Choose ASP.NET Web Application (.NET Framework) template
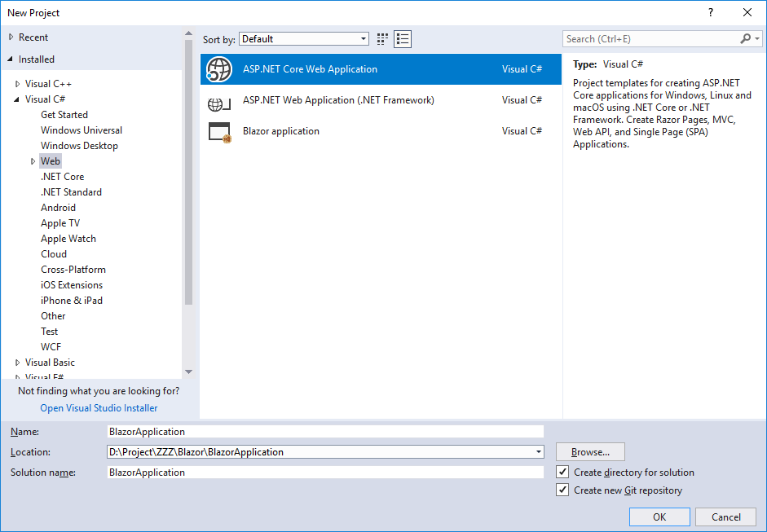 381,100
